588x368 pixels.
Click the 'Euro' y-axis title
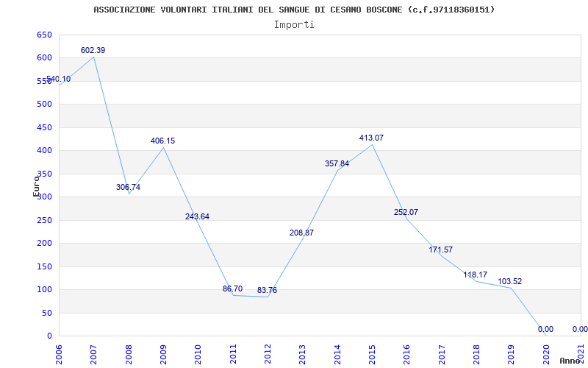point(36,187)
